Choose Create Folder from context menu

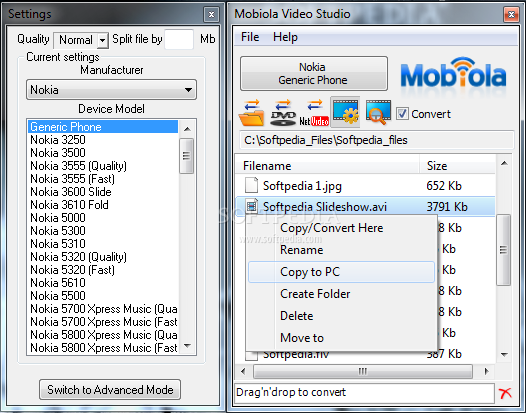(341, 294)
